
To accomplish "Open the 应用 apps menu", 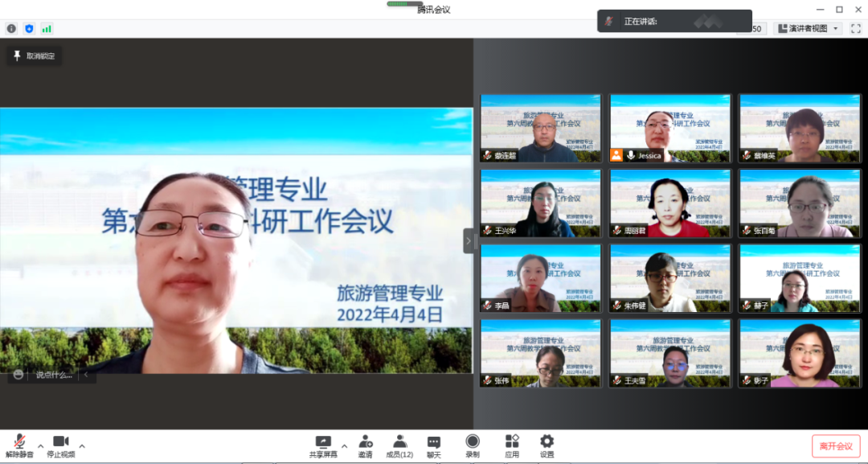I will (512, 446).
